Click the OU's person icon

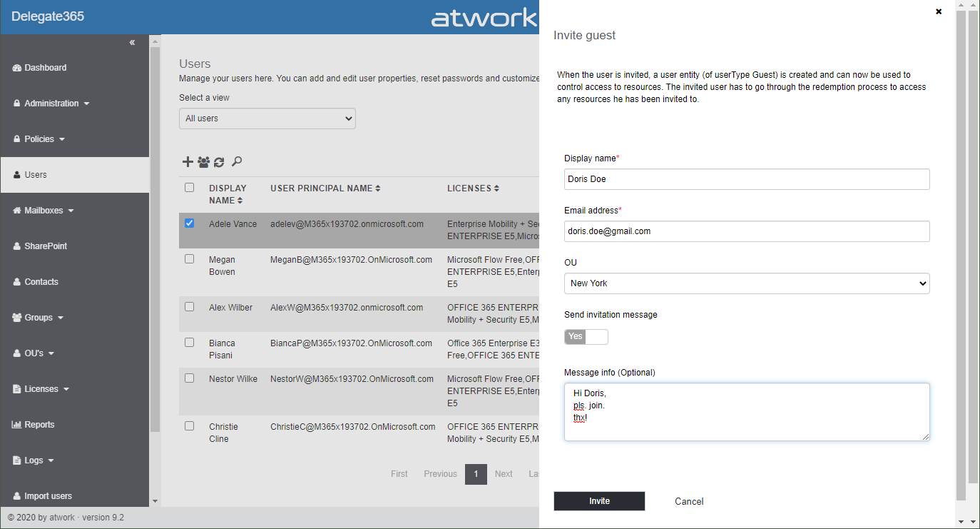point(17,353)
